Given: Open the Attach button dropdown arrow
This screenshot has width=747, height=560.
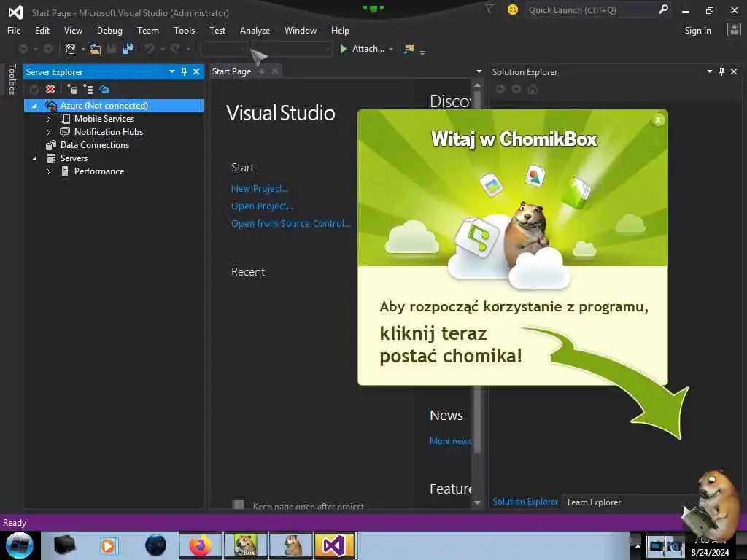Looking at the screenshot, I should tap(391, 49).
